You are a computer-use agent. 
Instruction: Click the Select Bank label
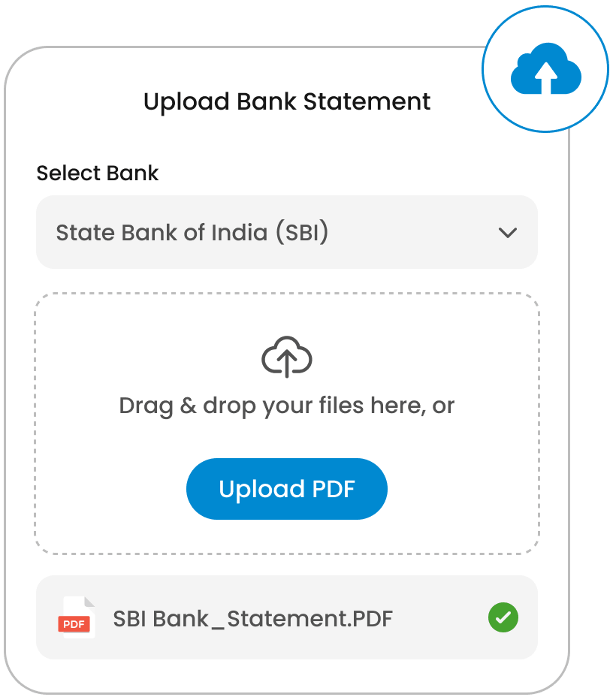98,173
